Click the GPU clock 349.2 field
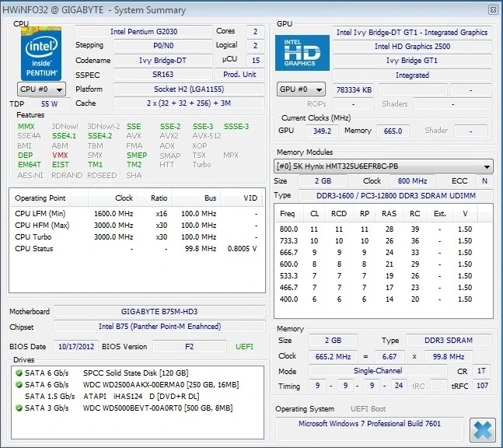503x448 pixels. (x=322, y=131)
